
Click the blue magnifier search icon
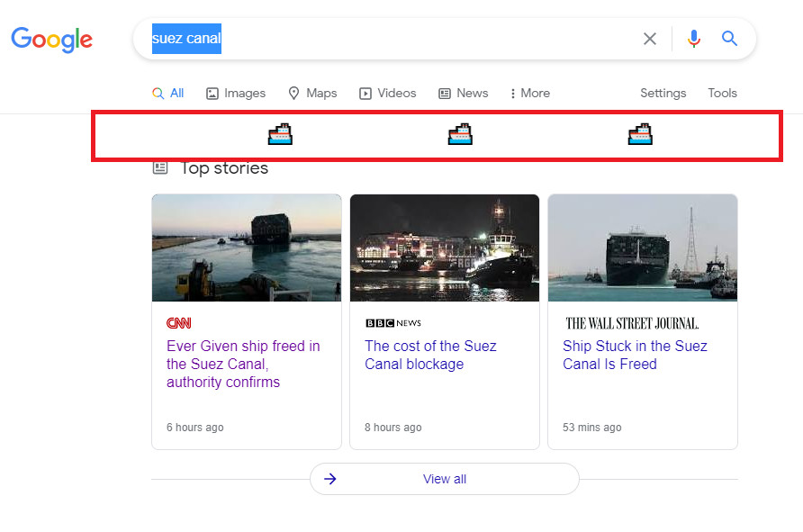coord(729,39)
